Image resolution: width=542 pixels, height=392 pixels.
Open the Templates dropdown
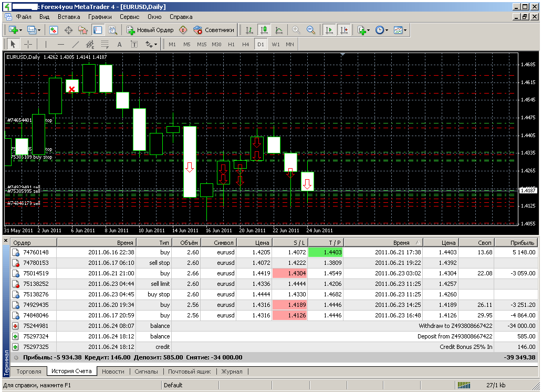[x=400, y=30]
